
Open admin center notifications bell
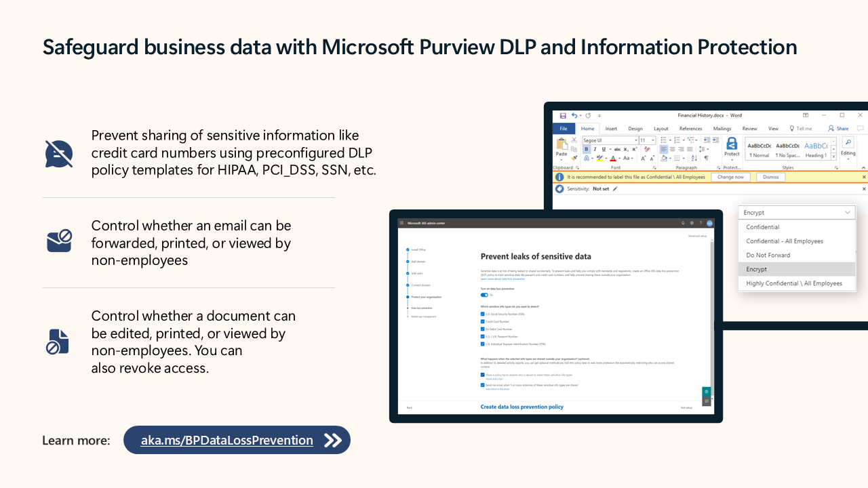click(683, 222)
